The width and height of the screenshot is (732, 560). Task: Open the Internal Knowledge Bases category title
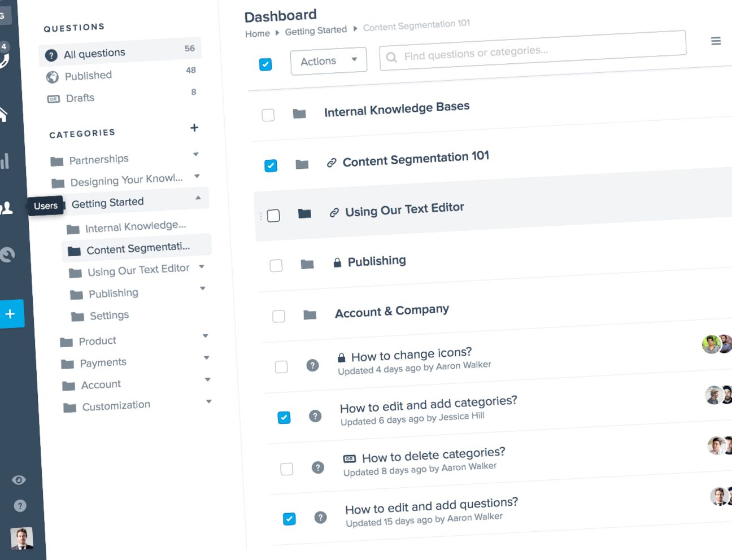[x=396, y=108]
